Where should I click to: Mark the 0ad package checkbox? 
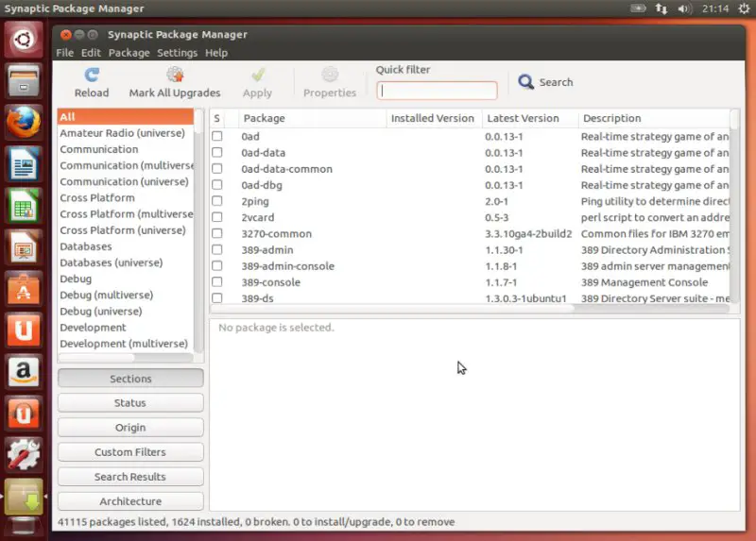point(217,136)
